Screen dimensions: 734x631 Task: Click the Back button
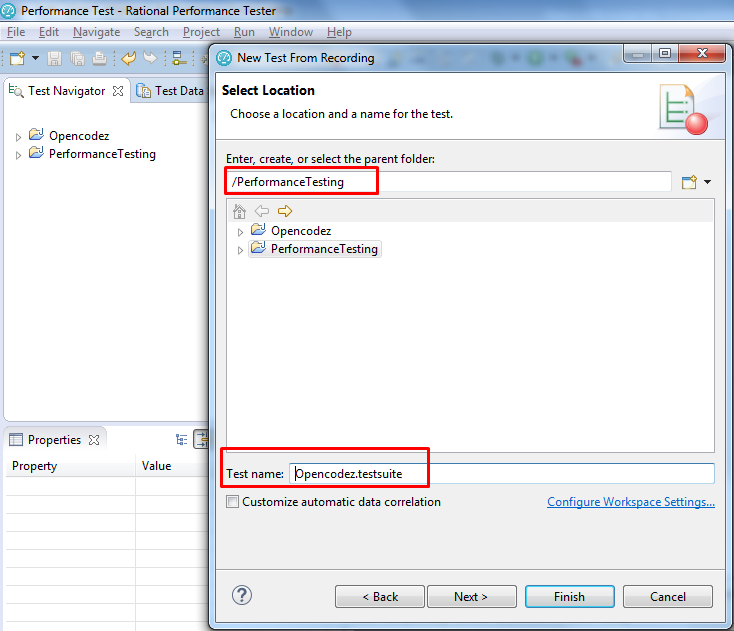380,596
